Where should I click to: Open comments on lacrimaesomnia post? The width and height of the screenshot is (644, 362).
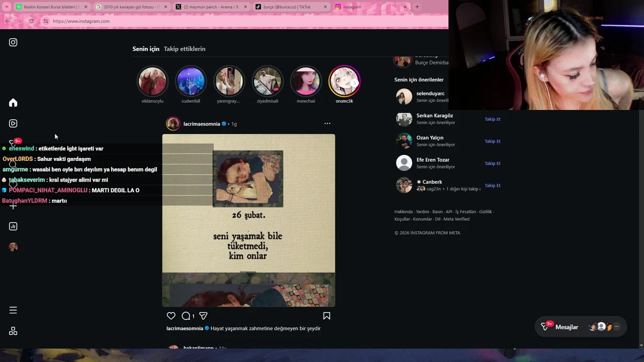click(186, 316)
